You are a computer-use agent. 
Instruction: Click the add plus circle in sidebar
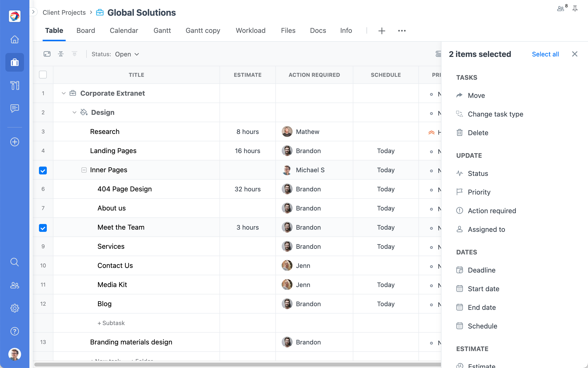pyautogui.click(x=15, y=142)
